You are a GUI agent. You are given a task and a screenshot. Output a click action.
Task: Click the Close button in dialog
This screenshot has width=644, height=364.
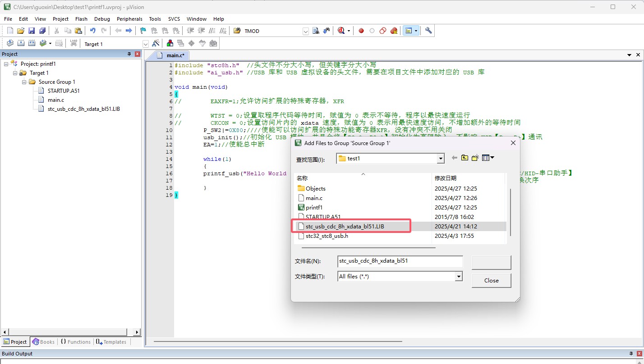click(491, 280)
